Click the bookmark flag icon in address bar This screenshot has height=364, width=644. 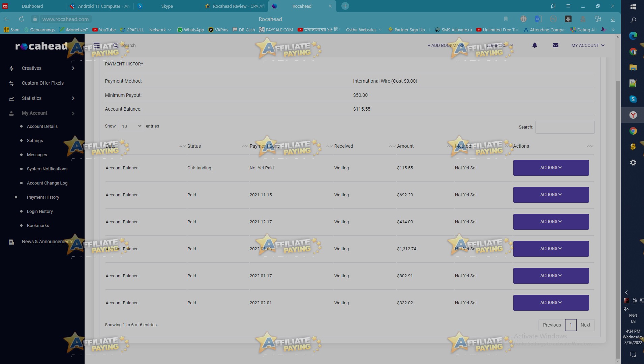pyautogui.click(x=505, y=19)
